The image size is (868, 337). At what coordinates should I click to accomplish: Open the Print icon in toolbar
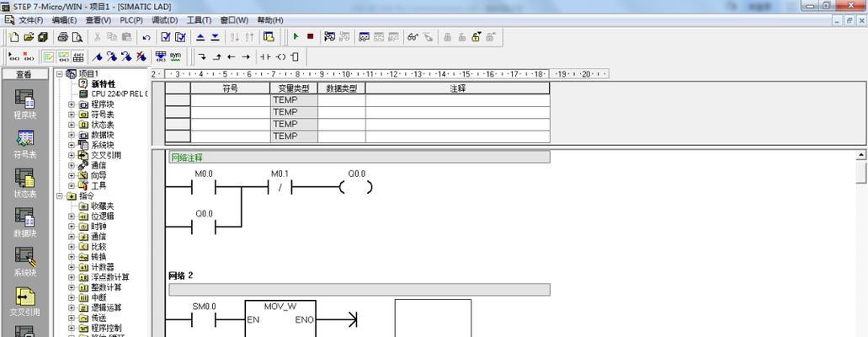coord(62,37)
